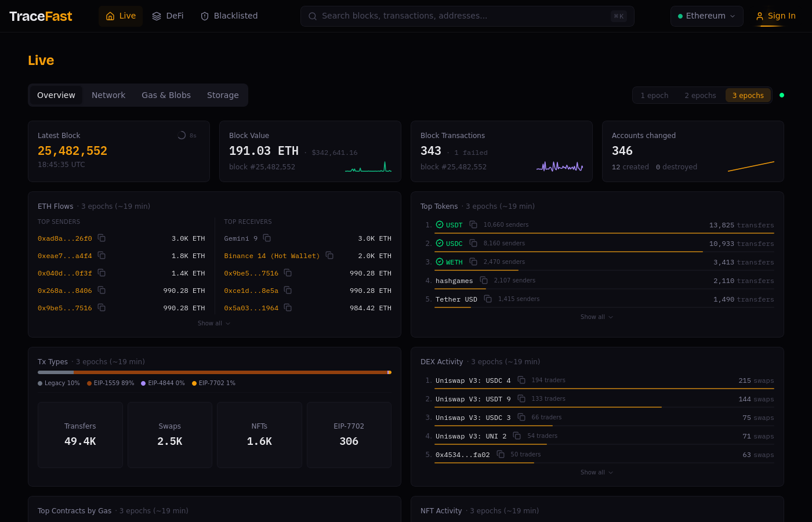The width and height of the screenshot is (812, 522).
Task: Click the Block Value sparkline chart
Action: point(368,167)
